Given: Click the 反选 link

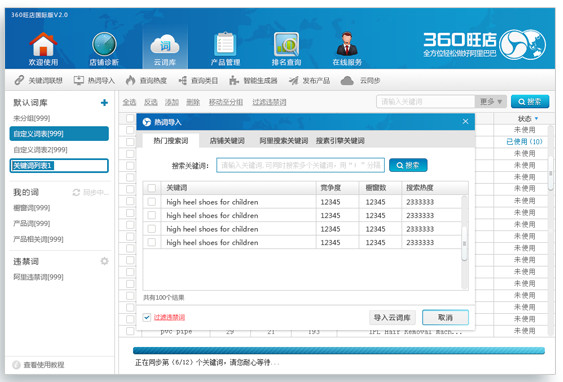Looking at the screenshot, I should pos(150,102).
